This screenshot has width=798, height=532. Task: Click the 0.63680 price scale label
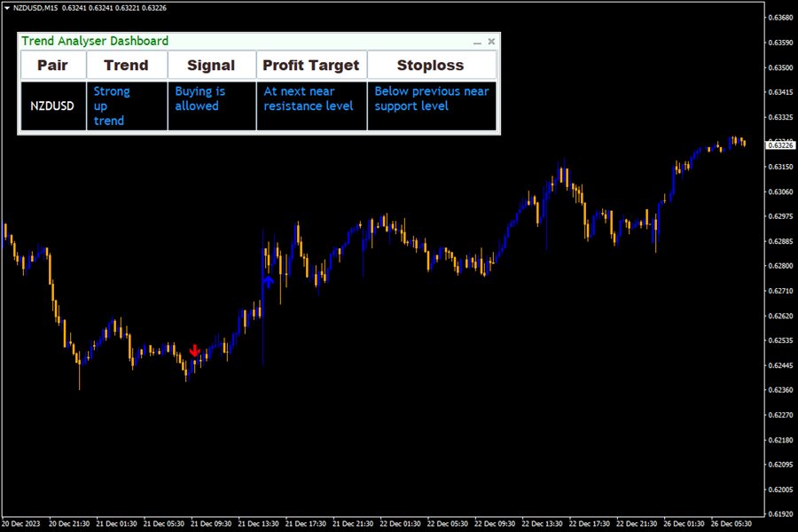pyautogui.click(x=780, y=18)
